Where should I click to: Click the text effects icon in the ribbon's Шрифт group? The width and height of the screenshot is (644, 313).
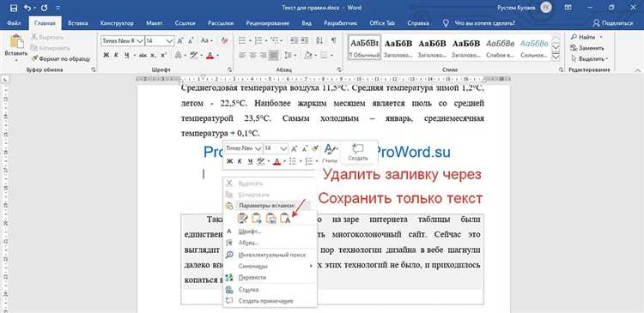[x=178, y=55]
